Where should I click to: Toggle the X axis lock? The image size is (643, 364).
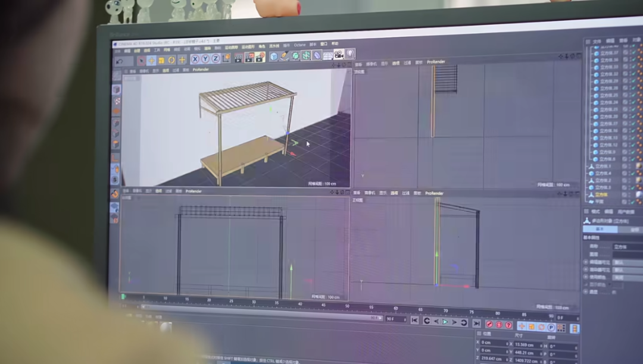click(195, 59)
